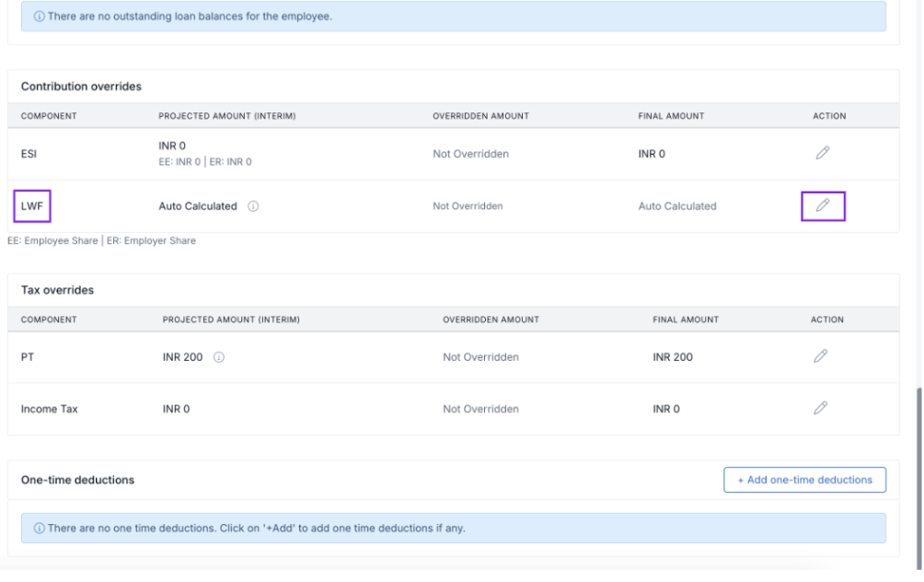Click the Contribution overrides section heading
The image size is (924, 582).
(81, 87)
